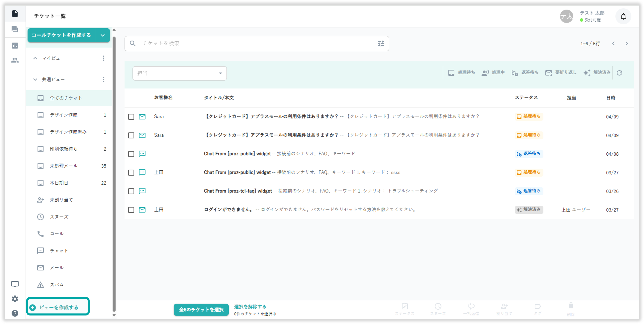Click 全6のチケットを選択 button
The image size is (644, 324).
[x=201, y=309]
